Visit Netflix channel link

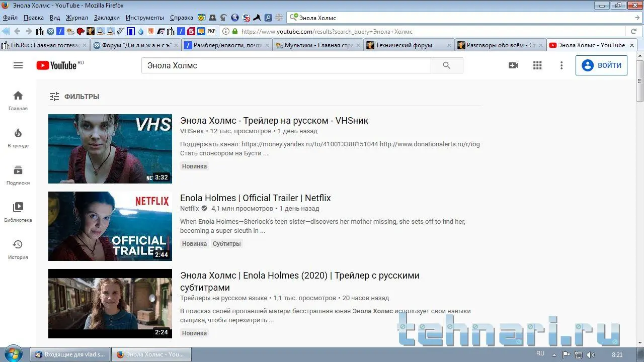(x=190, y=209)
